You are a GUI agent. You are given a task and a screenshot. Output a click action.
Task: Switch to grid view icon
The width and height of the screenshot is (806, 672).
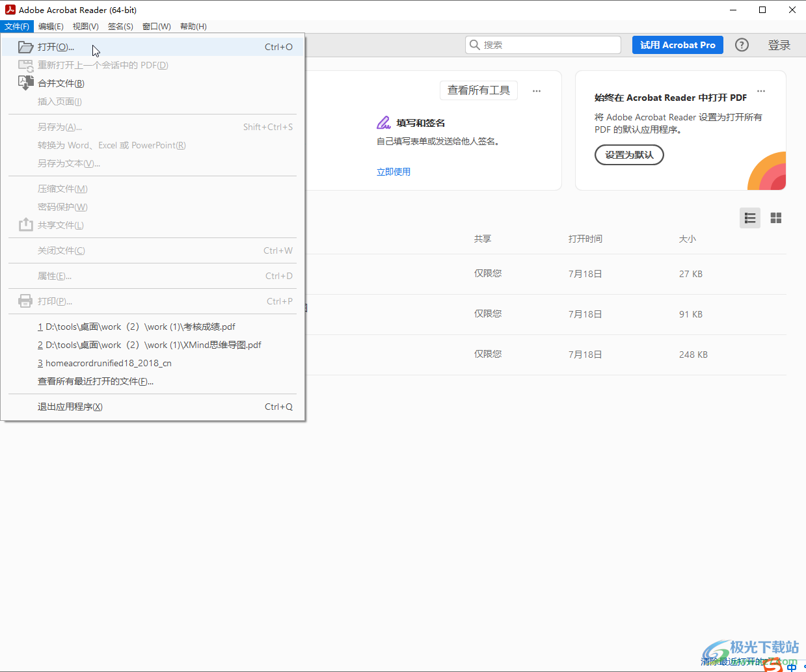click(776, 218)
